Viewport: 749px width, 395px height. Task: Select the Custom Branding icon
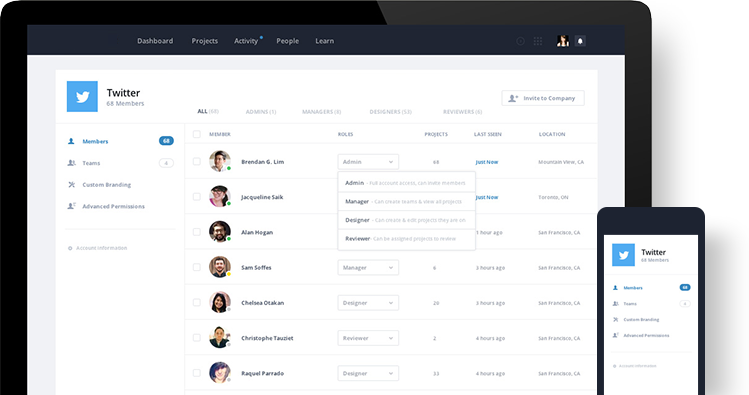click(x=71, y=184)
